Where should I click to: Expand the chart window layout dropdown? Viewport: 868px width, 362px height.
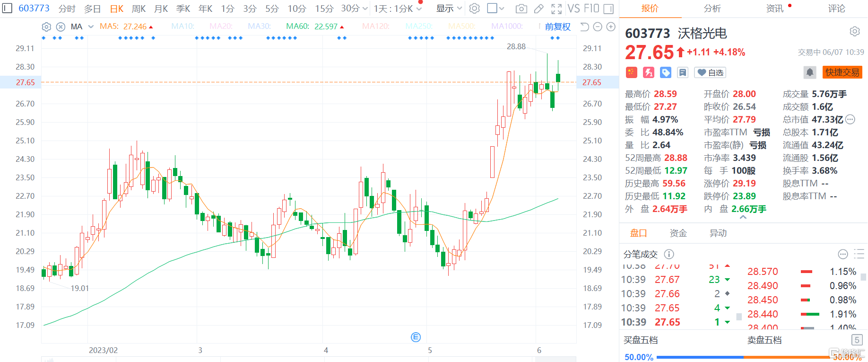pos(502,9)
